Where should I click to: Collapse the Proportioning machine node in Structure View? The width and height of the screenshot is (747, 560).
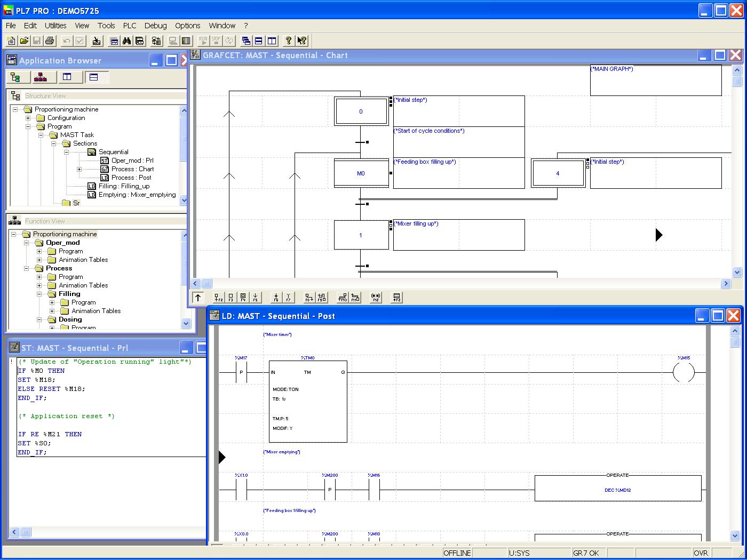(x=15, y=109)
